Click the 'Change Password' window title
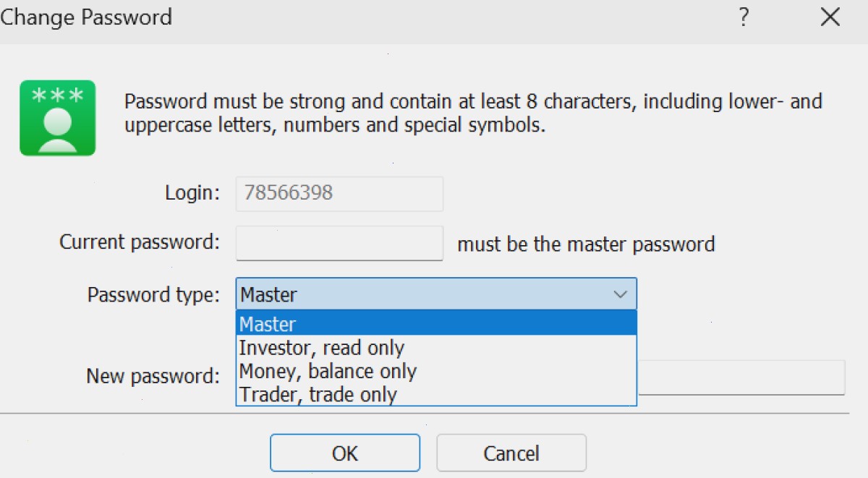This screenshot has width=868, height=478. [x=86, y=17]
